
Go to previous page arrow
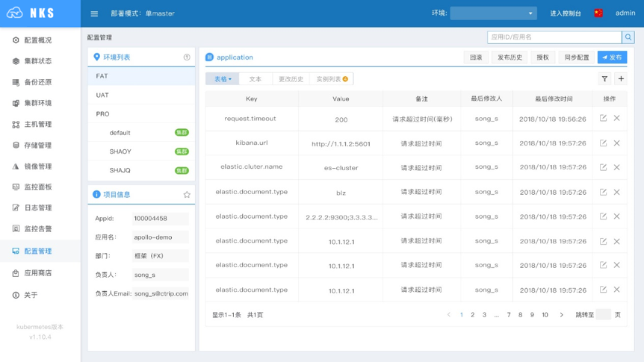pyautogui.click(x=449, y=315)
